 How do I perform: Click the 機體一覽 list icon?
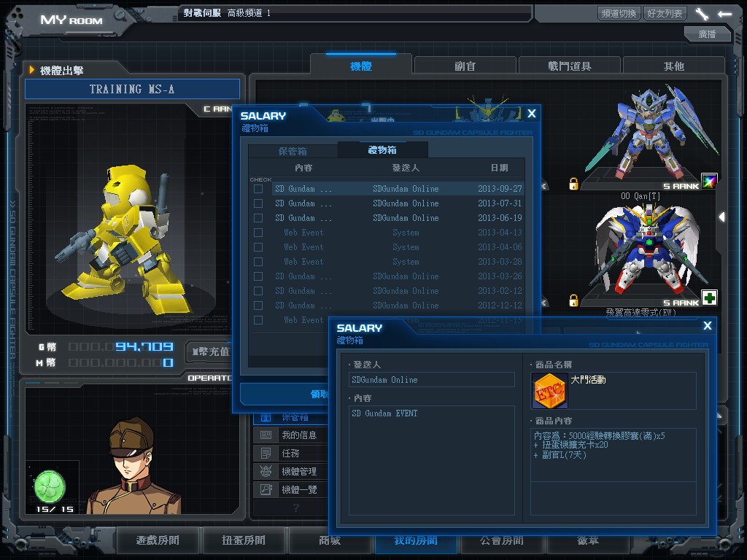coord(266,489)
